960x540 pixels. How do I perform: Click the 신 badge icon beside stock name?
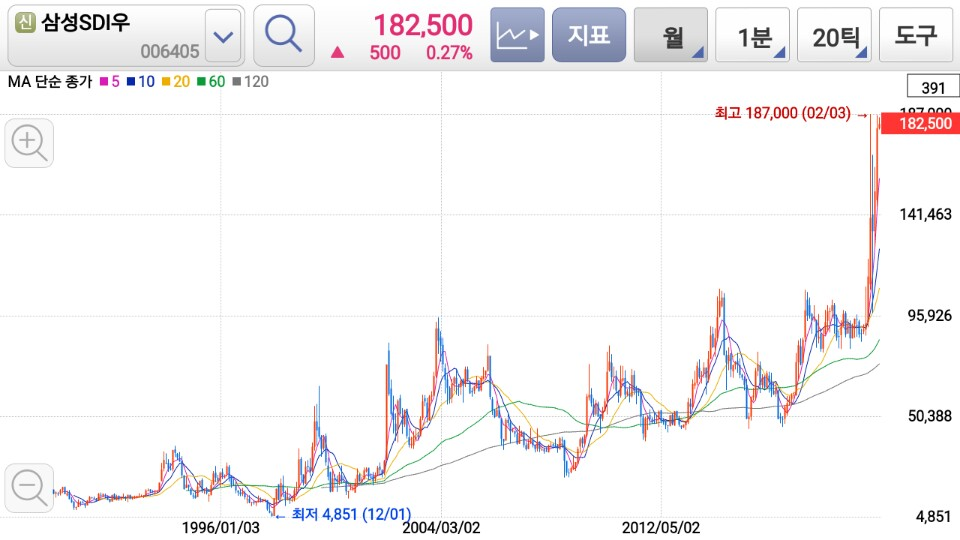click(x=25, y=24)
